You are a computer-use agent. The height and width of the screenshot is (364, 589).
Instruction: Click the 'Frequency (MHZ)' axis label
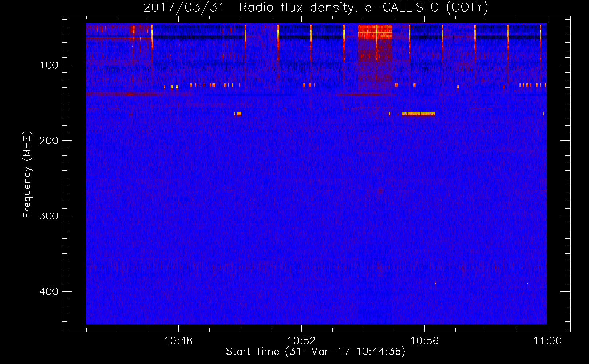tap(27, 175)
